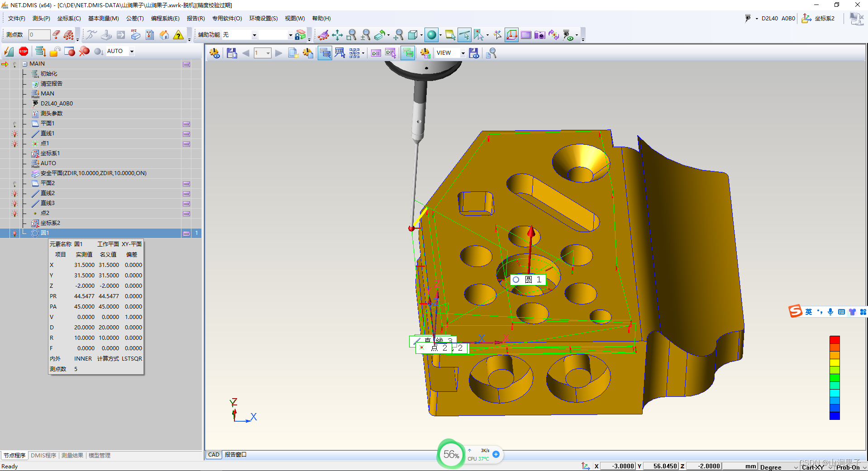
Task: Toggle the bulb beside 点1 row
Action: pyautogui.click(x=14, y=143)
